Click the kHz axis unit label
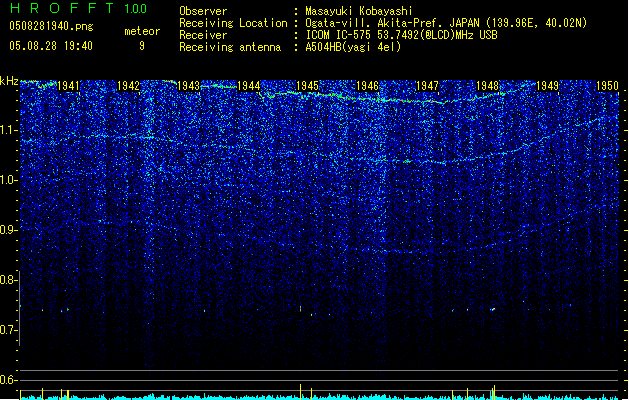The width and height of the screenshot is (629, 400). [x=9, y=81]
